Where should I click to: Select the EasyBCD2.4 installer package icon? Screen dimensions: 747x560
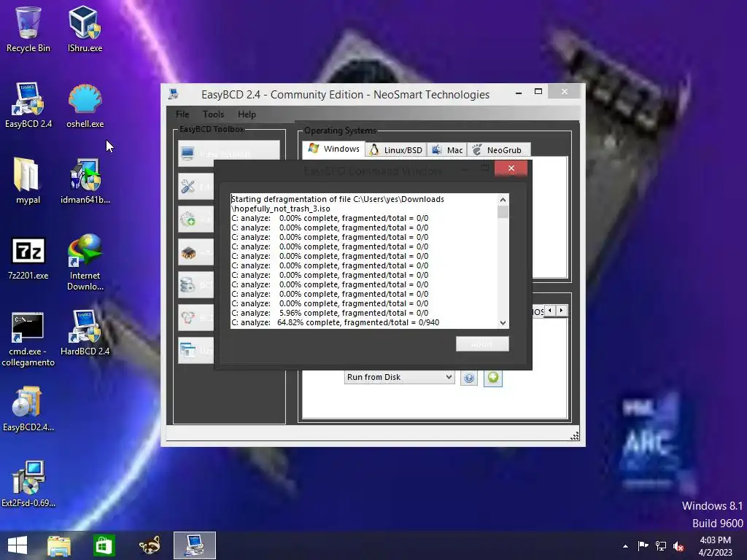[28, 408]
